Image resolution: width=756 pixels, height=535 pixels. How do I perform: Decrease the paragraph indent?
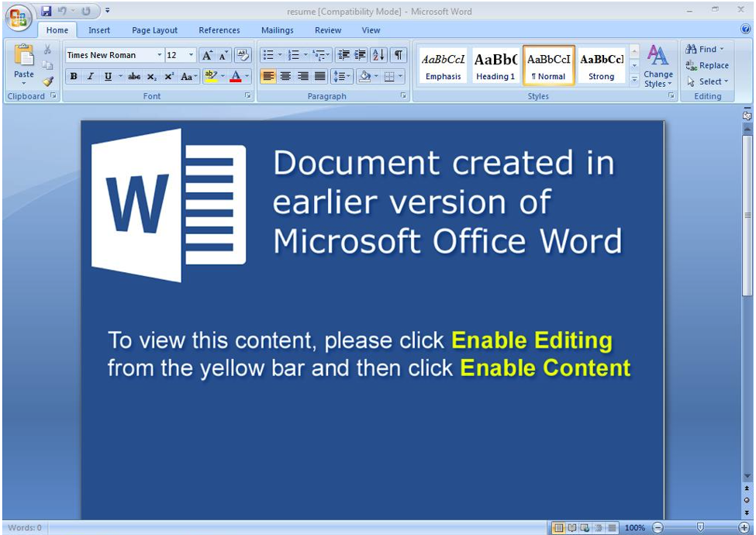[x=343, y=55]
